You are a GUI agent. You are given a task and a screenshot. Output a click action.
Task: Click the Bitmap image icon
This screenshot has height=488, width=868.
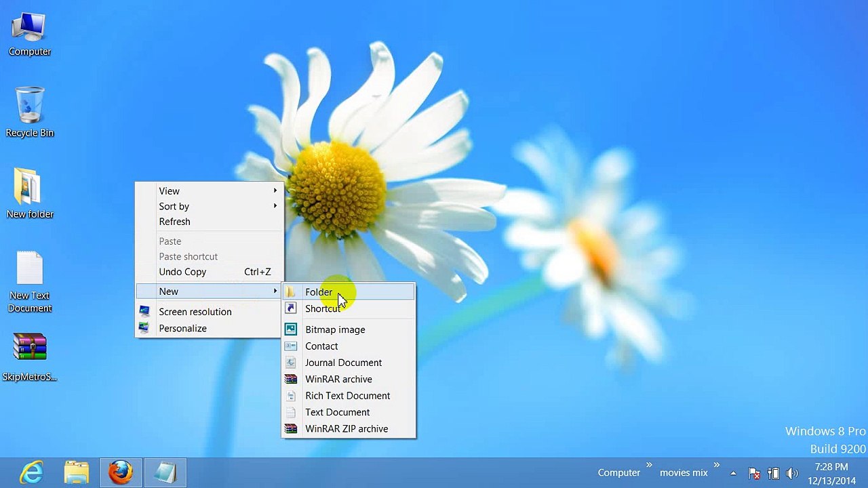coord(291,329)
